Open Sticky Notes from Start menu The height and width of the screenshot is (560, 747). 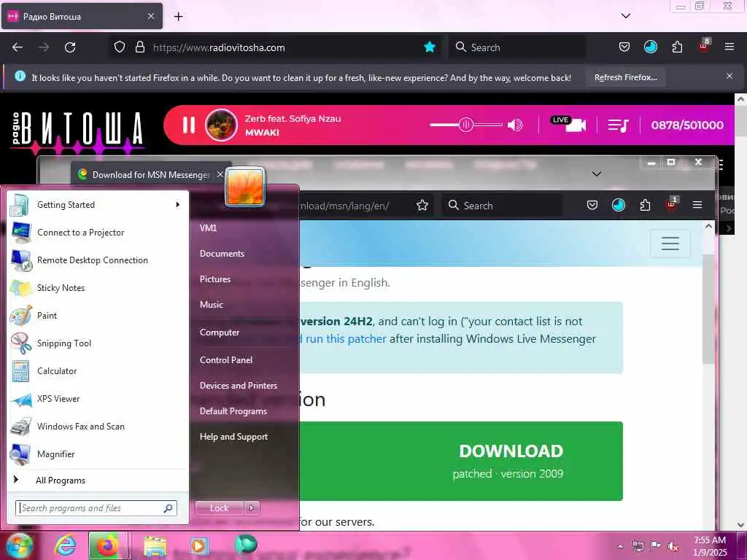click(x=98, y=287)
